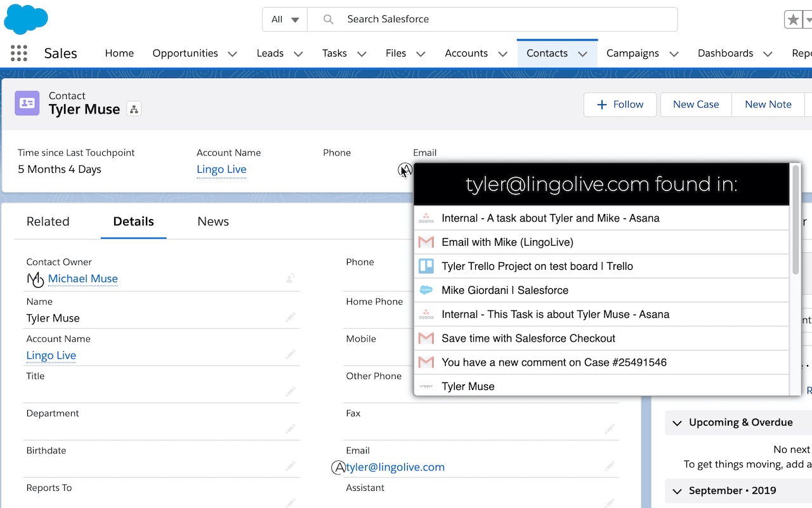Edit the Account Name pencil icon
Viewport: 812px width, 508px height.
pos(291,355)
